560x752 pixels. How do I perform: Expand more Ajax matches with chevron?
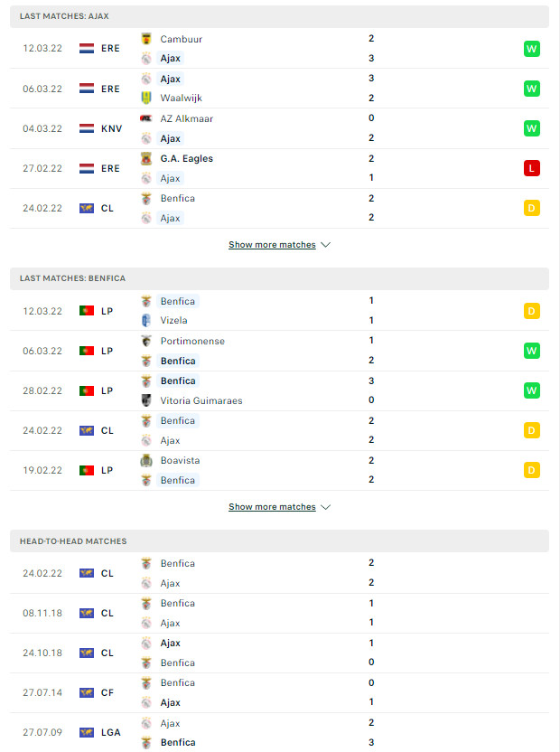point(326,245)
